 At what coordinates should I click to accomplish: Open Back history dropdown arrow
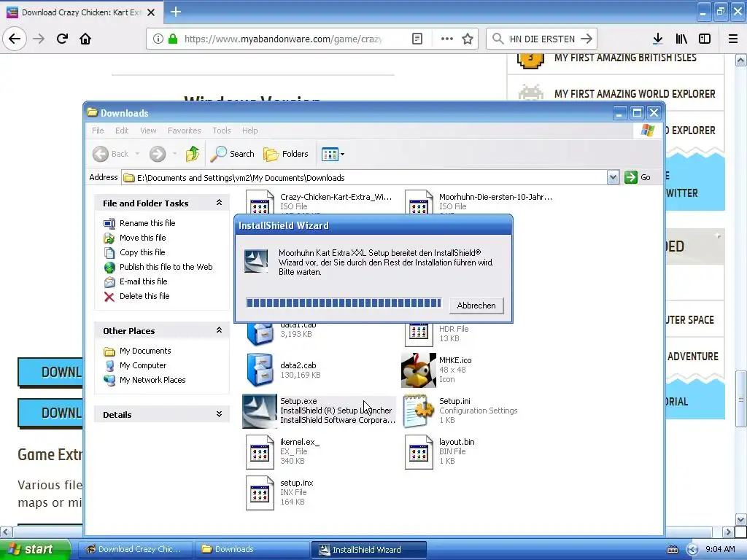[137, 154]
